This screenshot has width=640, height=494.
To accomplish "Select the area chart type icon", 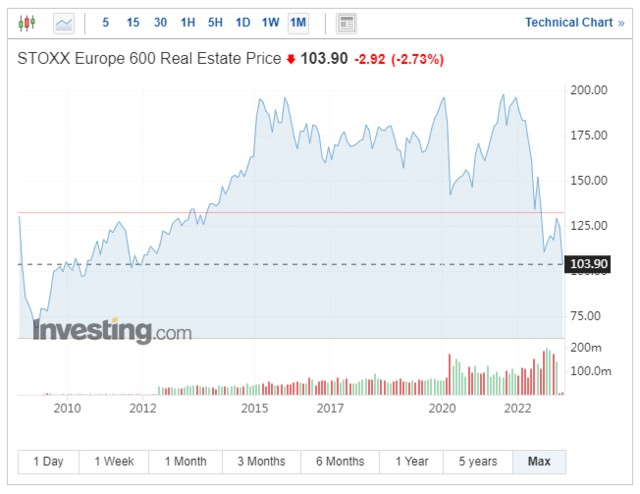I will click(64, 22).
